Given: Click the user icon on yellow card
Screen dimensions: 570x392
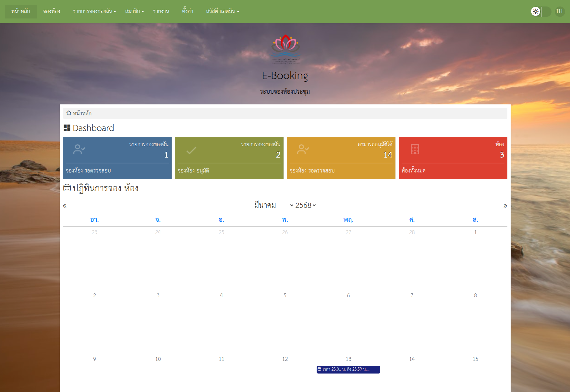Looking at the screenshot, I should 303,149.
